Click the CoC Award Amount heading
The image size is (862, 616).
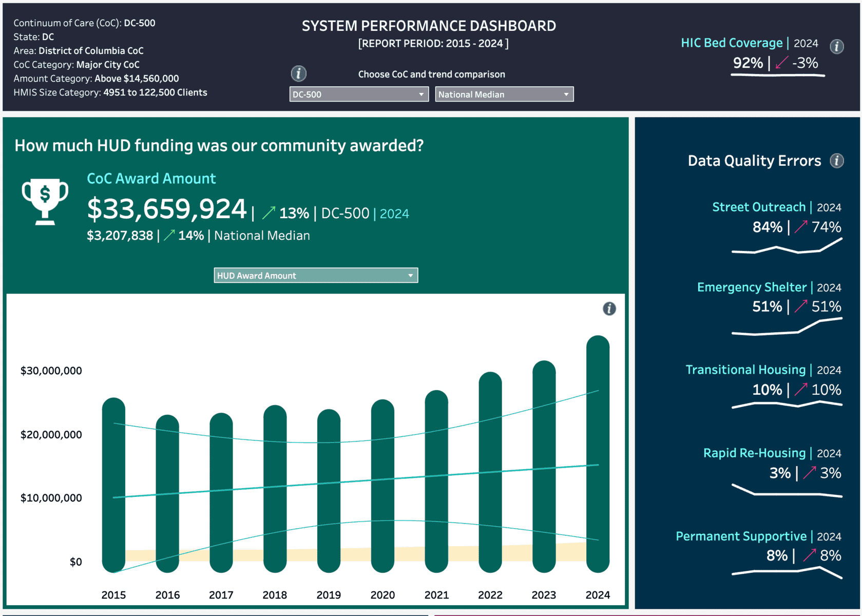pyautogui.click(x=151, y=179)
